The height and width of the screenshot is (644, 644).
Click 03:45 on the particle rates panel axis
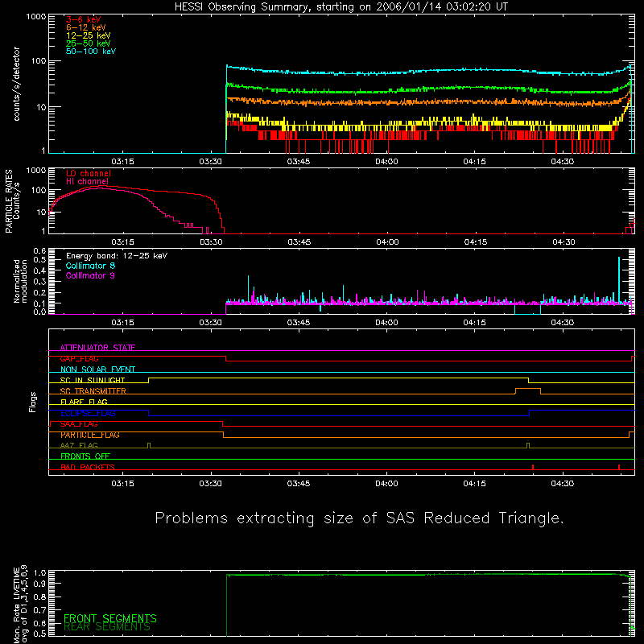299,242
